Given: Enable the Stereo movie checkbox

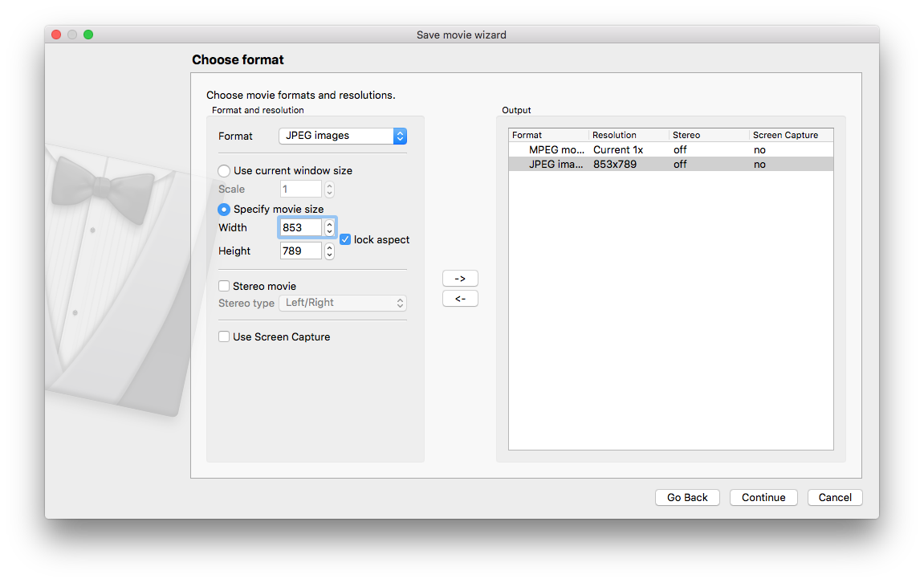Looking at the screenshot, I should 224,286.
